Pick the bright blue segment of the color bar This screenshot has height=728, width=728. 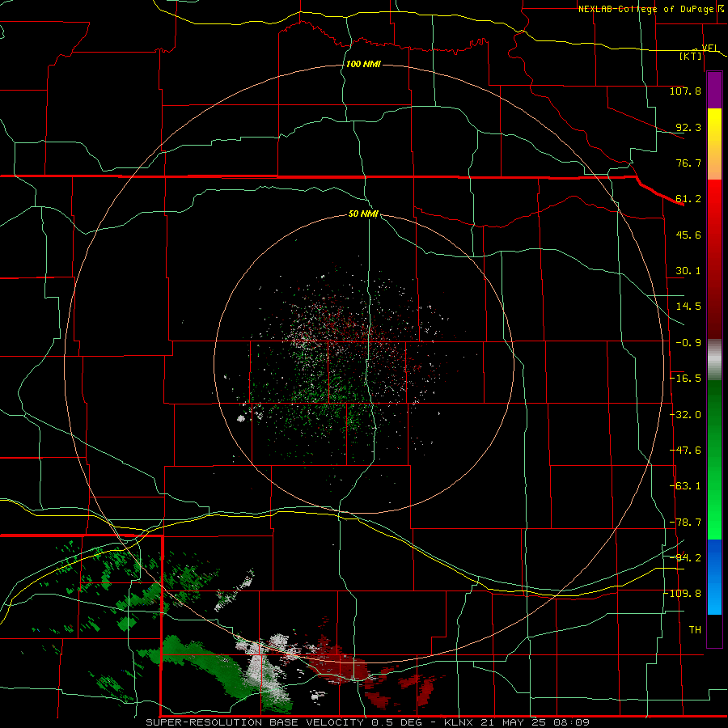pos(714,577)
